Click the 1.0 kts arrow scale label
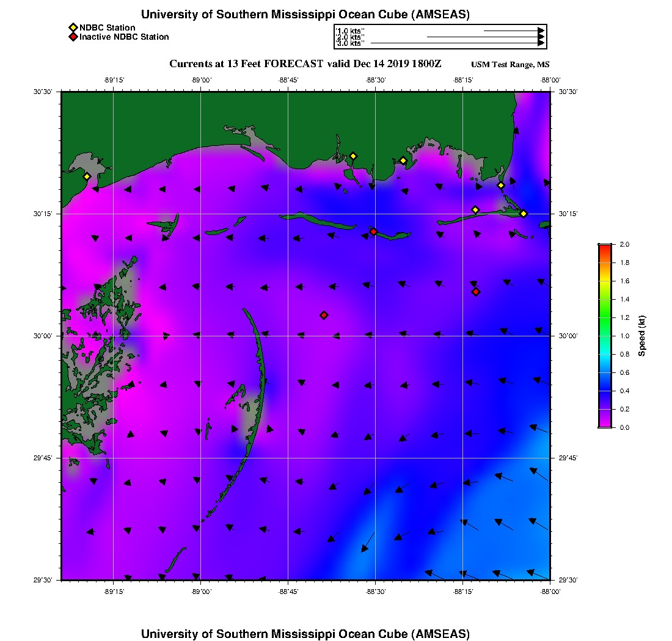The height and width of the screenshot is (641, 672). tap(350, 30)
